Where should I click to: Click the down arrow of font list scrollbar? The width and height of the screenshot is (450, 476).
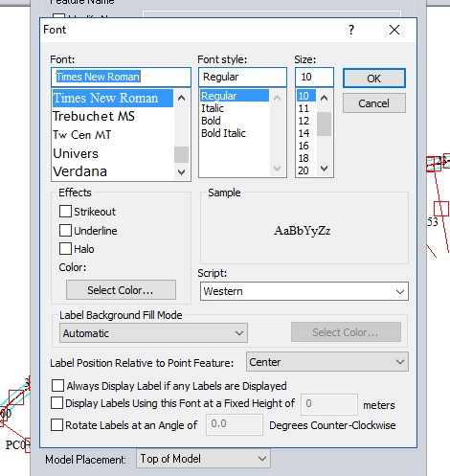point(181,172)
